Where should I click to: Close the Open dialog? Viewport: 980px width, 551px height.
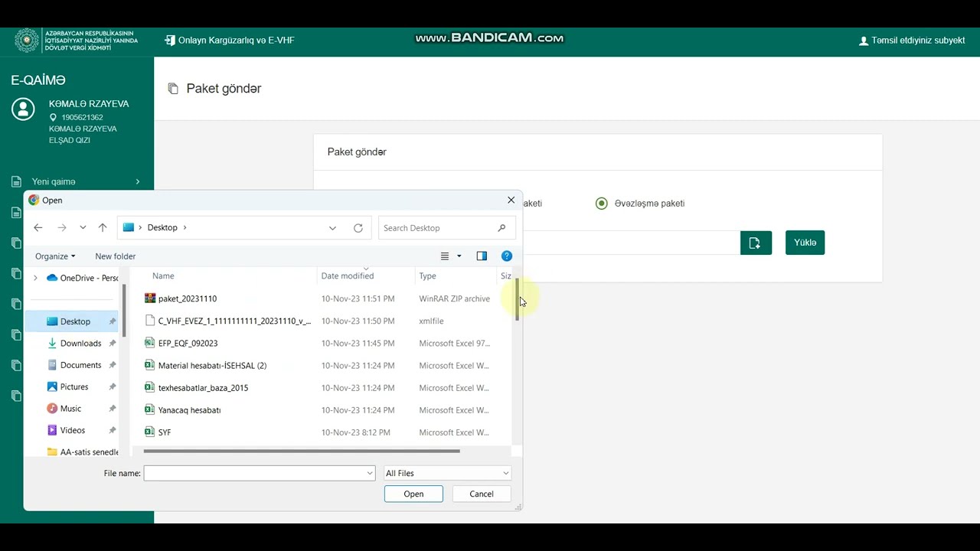tap(511, 200)
